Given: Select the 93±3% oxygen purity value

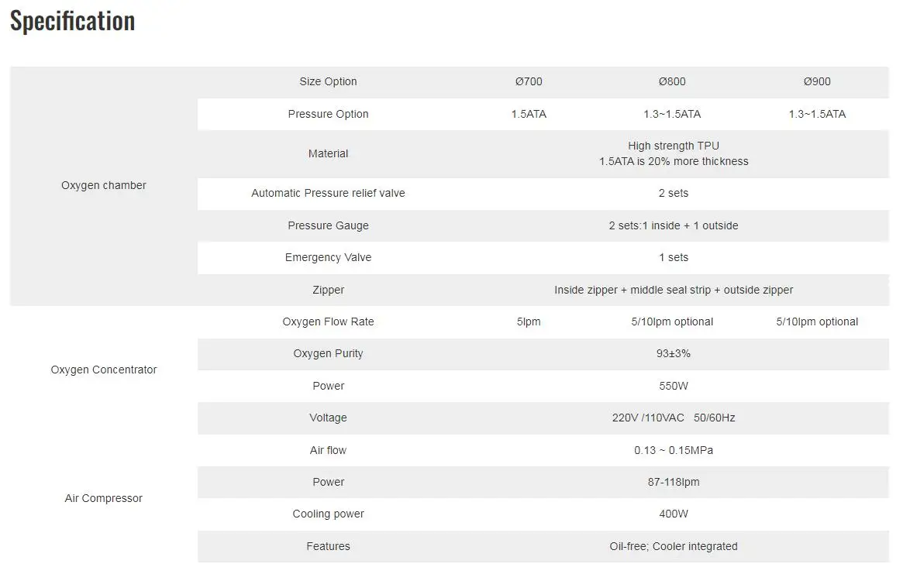Looking at the screenshot, I should tap(673, 354).
